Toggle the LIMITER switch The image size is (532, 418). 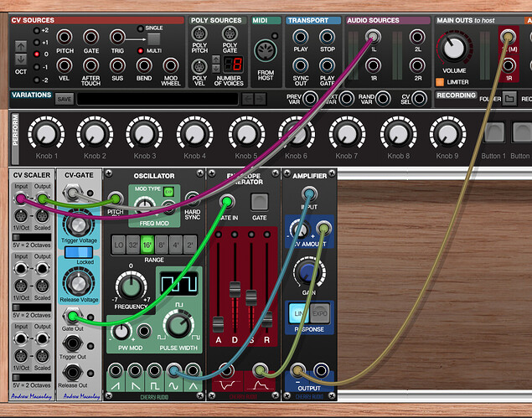pos(440,82)
